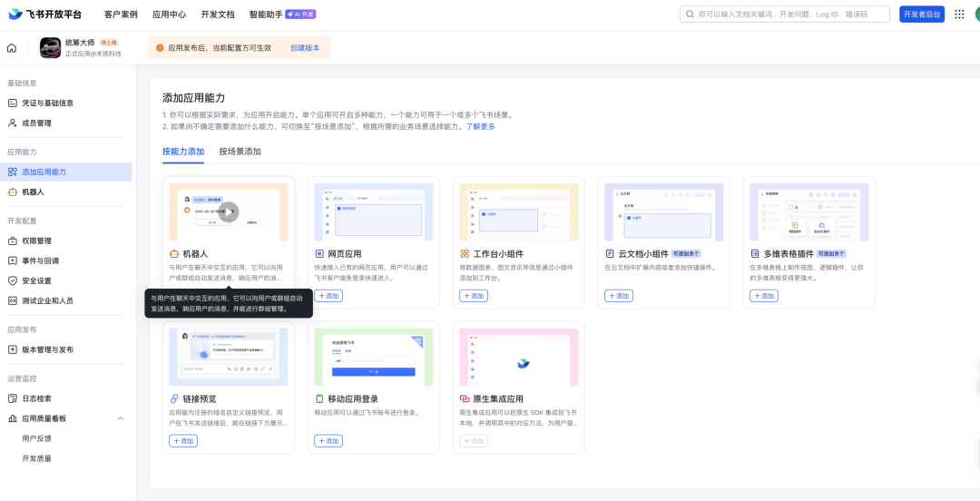Click the 可添加多个 tag on 多维表格插件
The height and width of the screenshot is (501, 980).
[x=831, y=254]
